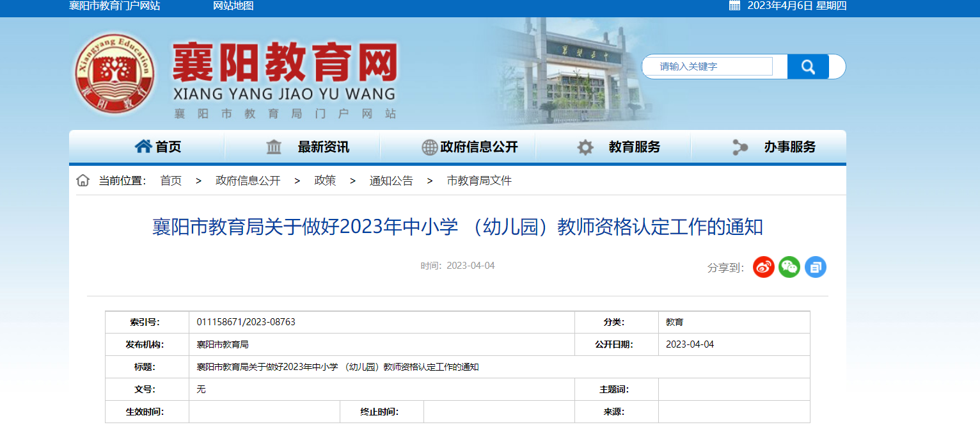Screen dimensions: 980x427
Task: Click the 公开日期 value 2023-04-04
Action: (x=690, y=344)
